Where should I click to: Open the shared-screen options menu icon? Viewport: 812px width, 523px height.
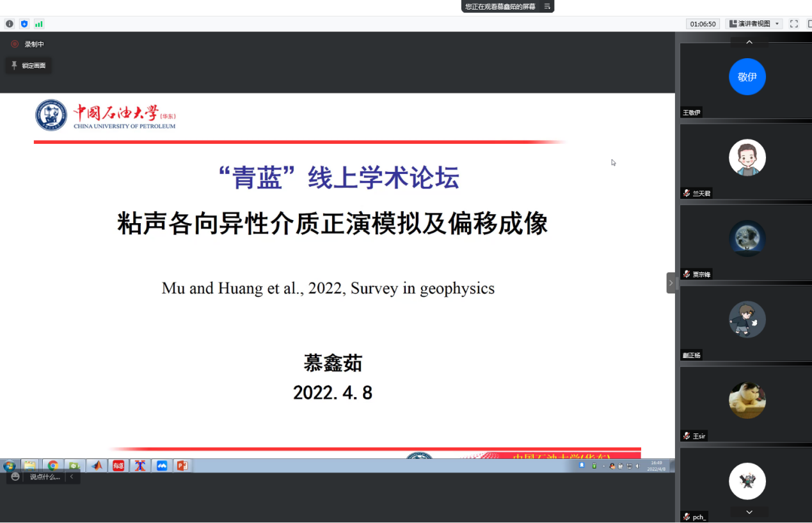click(547, 6)
